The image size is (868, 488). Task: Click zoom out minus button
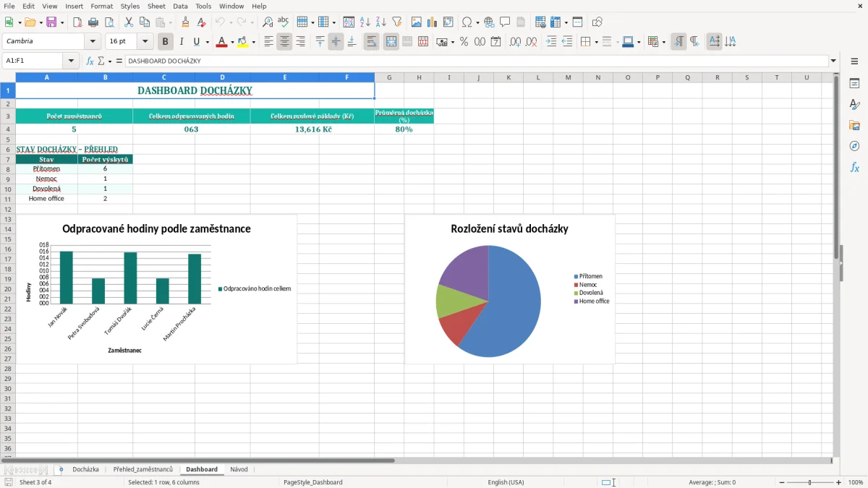pyautogui.click(x=781, y=482)
